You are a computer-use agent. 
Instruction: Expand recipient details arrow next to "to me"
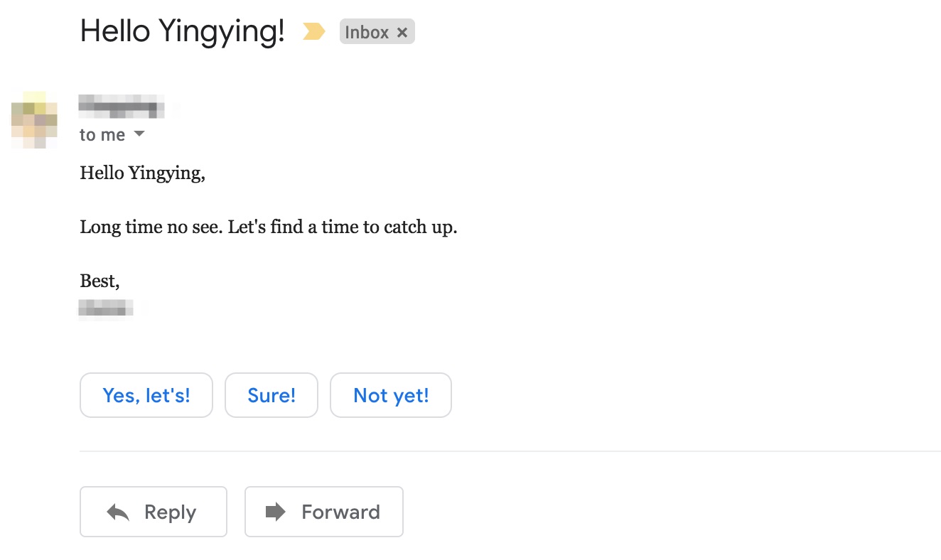point(139,134)
